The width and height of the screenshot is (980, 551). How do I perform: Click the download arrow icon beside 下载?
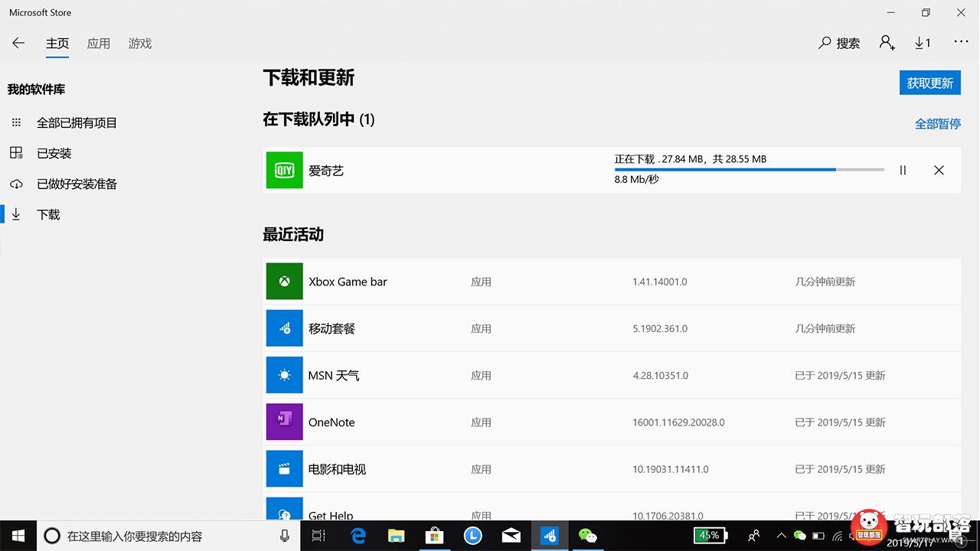(x=16, y=214)
